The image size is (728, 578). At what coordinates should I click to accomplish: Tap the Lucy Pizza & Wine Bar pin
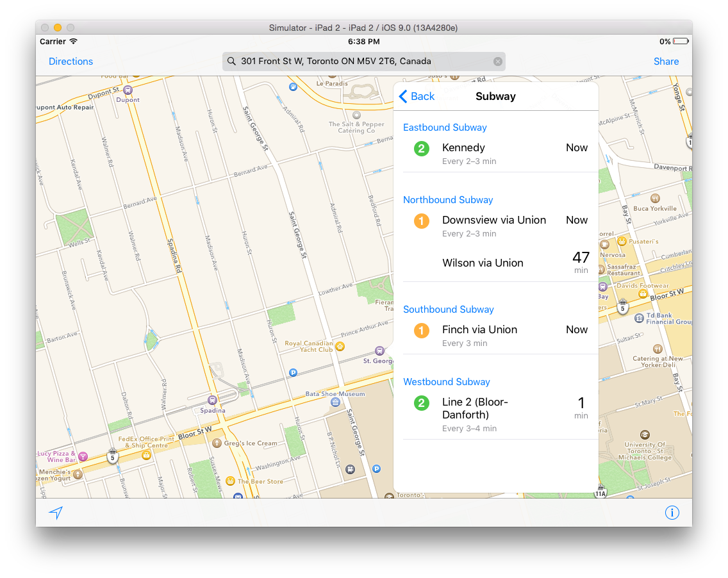tap(83, 456)
